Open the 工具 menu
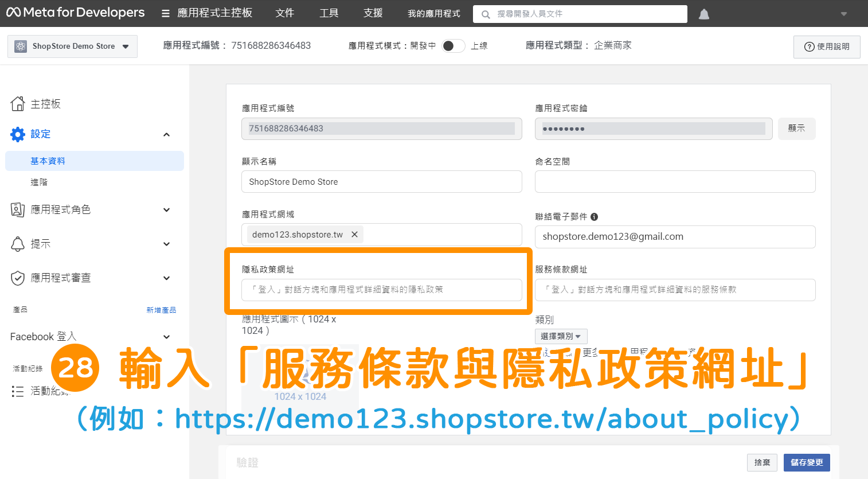Viewport: 868px width, 479px height. (x=329, y=13)
